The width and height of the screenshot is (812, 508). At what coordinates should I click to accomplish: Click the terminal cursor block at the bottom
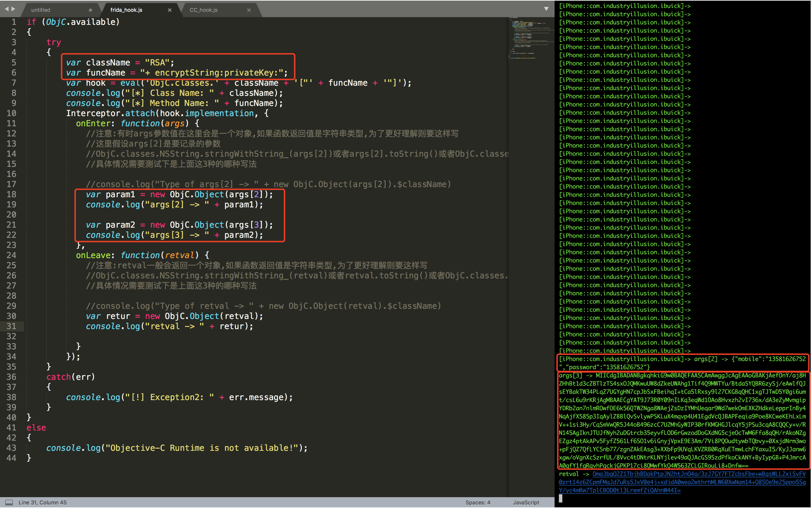pos(560,499)
